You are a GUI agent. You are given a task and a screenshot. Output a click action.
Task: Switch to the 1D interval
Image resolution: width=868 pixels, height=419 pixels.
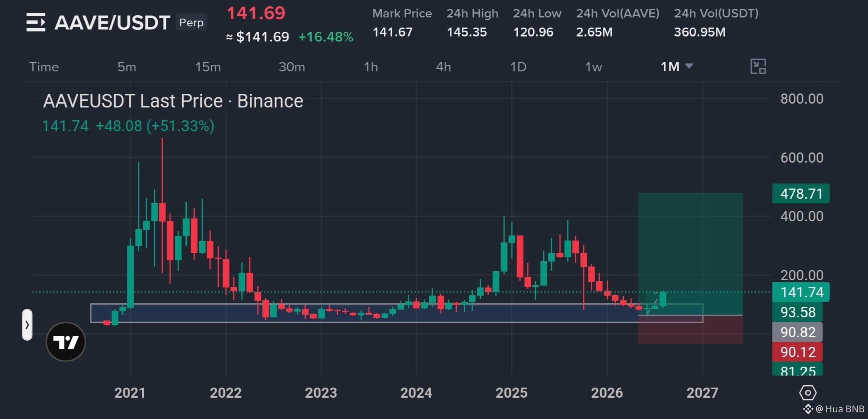coord(518,67)
